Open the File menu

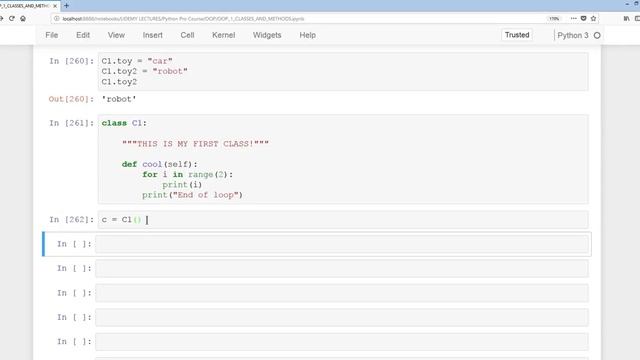(x=51, y=35)
